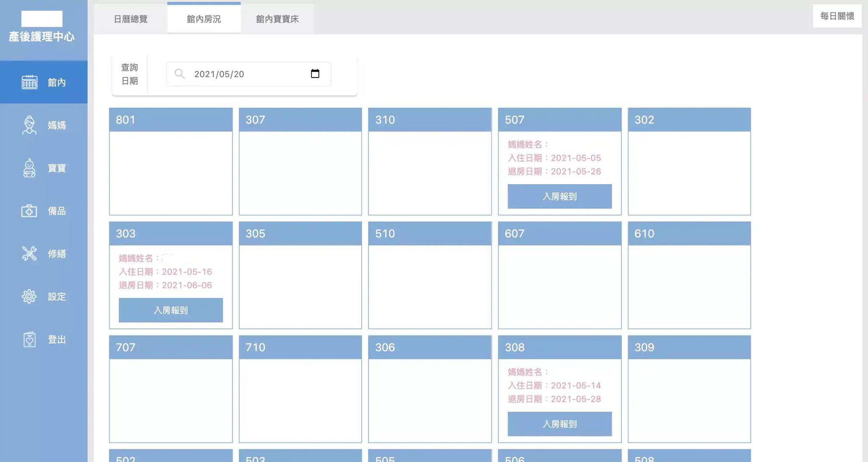This screenshot has height=462, width=868.
Task: Open the 媽媽 section via its mother icon
Action: [29, 125]
